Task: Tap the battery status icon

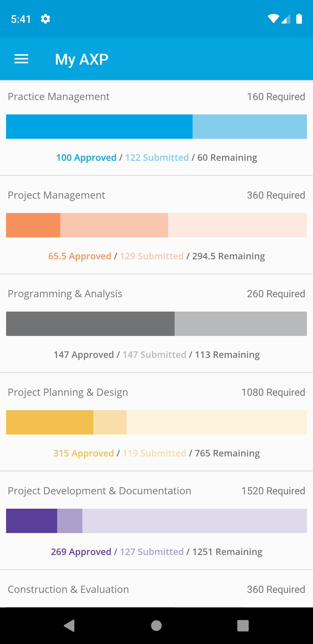Action: pyautogui.click(x=299, y=19)
